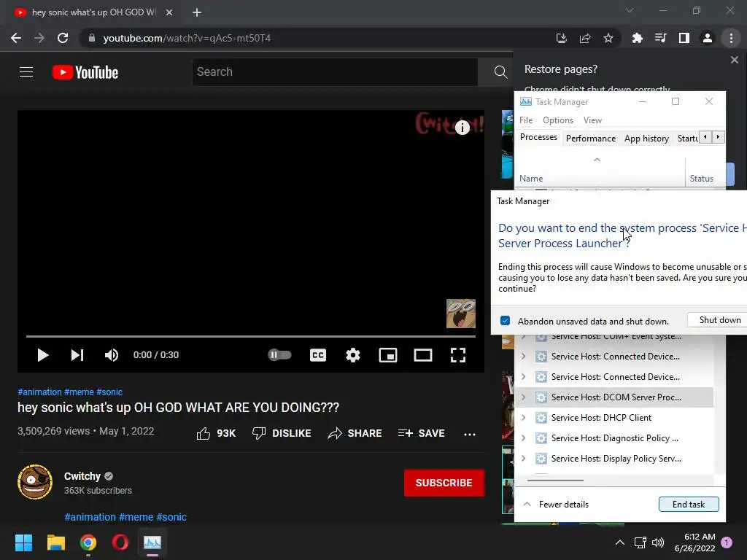
Task: Open the Chrome profile avatar icon
Action: click(708, 38)
